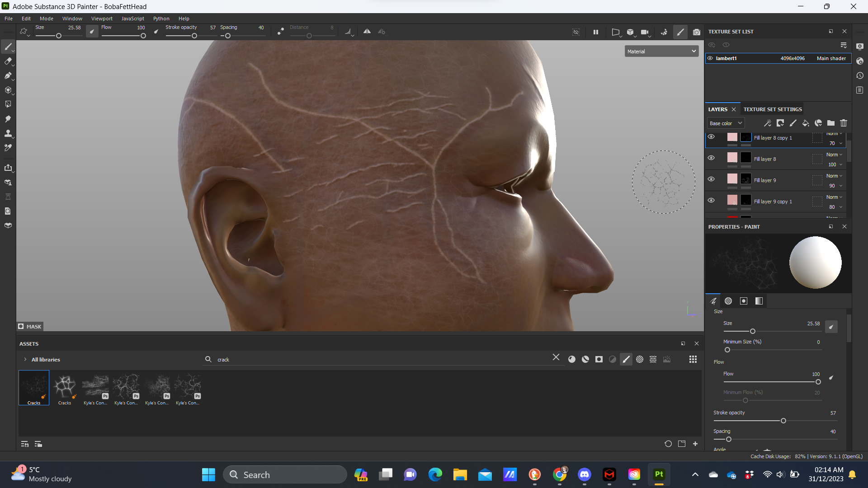
Task: Open the Python menu
Action: (x=161, y=19)
